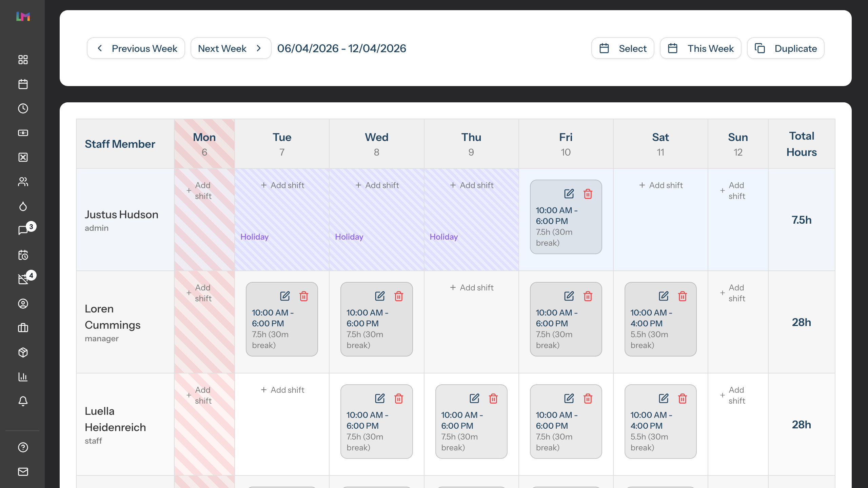Open the help question-mark icon
This screenshot has width=868, height=488.
(x=23, y=448)
